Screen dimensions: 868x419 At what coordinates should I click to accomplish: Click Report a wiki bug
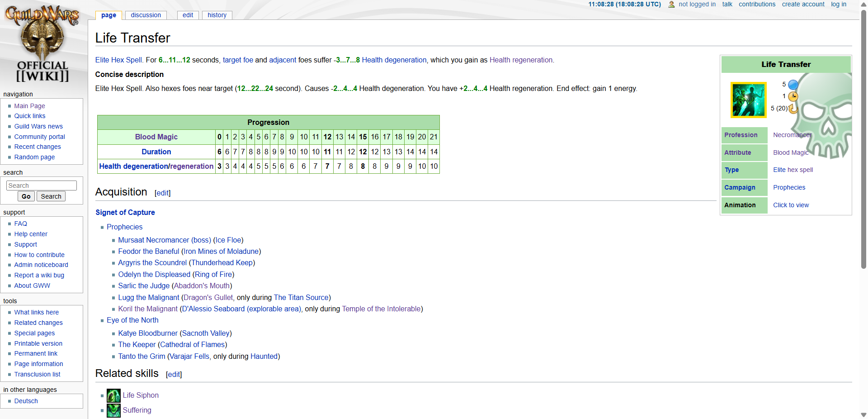pyautogui.click(x=39, y=275)
